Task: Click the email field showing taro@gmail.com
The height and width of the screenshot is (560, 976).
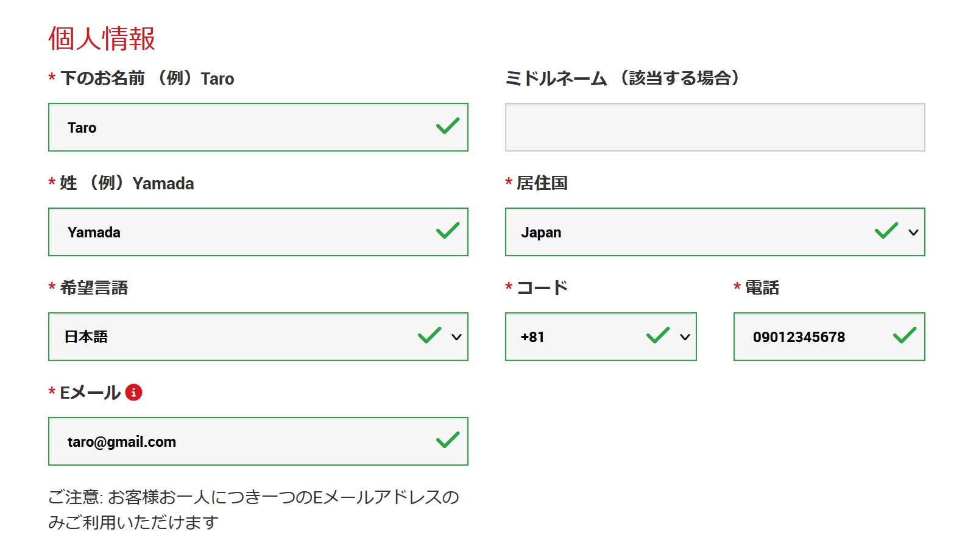Action: coord(258,441)
